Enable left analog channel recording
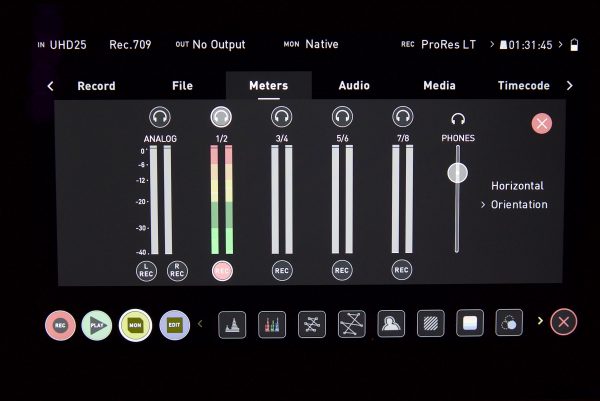This screenshot has height=401, width=600. click(147, 270)
